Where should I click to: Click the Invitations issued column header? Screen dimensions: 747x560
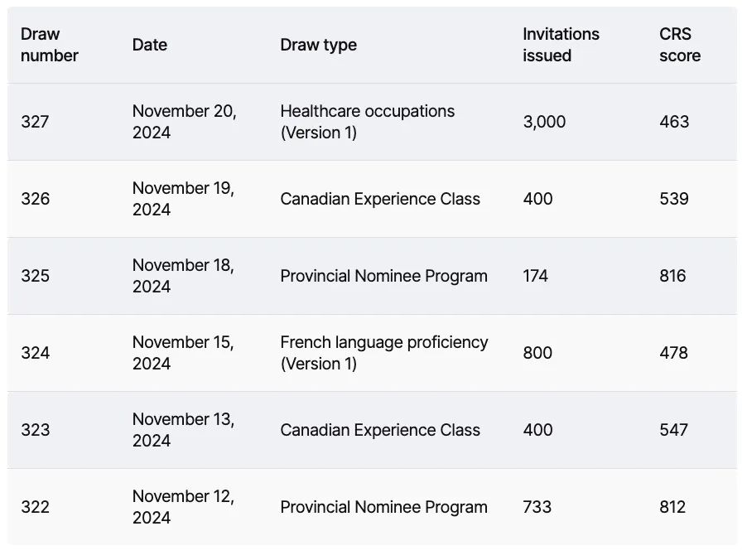pyautogui.click(x=561, y=45)
